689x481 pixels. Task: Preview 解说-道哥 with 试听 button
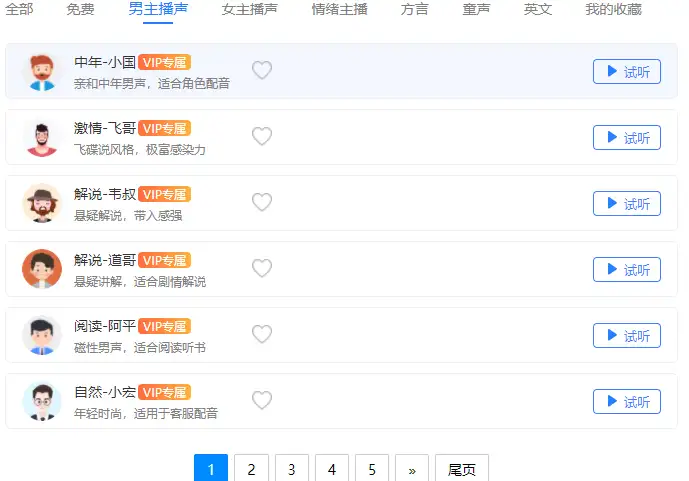627,269
